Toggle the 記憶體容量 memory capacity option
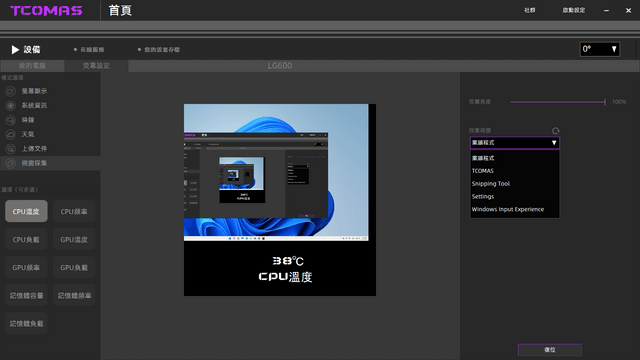Viewport: 640px width, 360px height. tap(26, 296)
